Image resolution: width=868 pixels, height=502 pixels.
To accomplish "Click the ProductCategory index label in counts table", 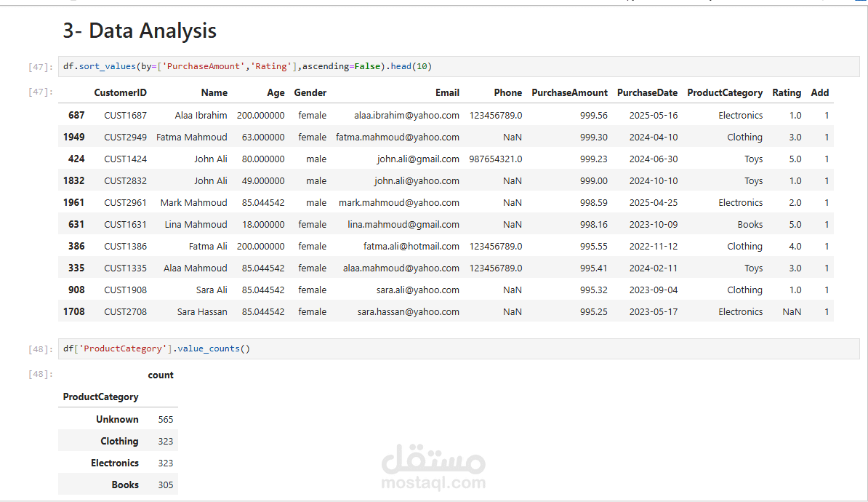I will [101, 397].
